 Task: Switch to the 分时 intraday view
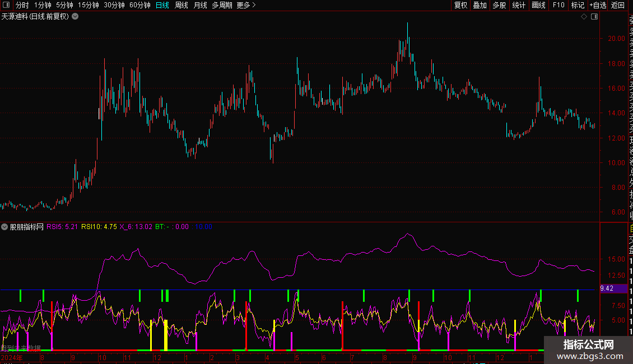click(x=22, y=5)
